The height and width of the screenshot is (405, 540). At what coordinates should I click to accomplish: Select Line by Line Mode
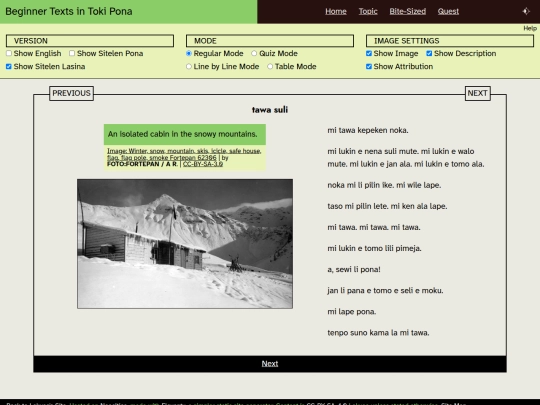tap(189, 66)
